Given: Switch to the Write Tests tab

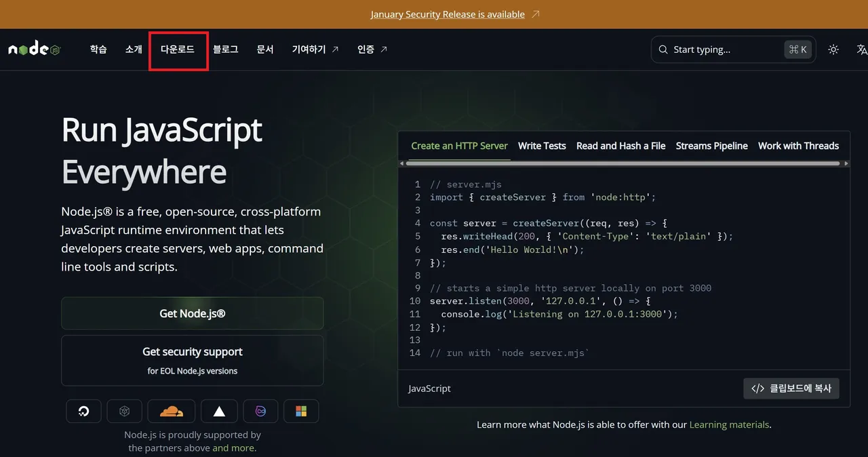Looking at the screenshot, I should point(542,146).
